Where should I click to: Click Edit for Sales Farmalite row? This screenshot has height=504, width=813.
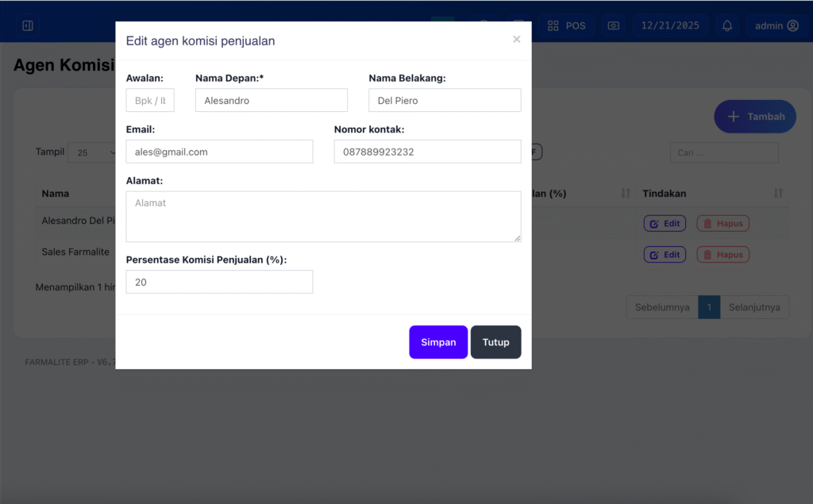point(665,255)
